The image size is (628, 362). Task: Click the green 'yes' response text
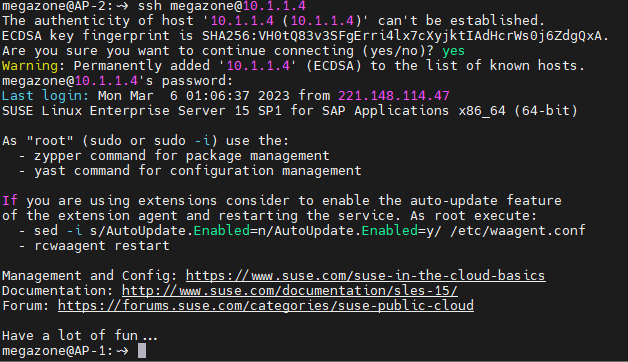point(453,51)
